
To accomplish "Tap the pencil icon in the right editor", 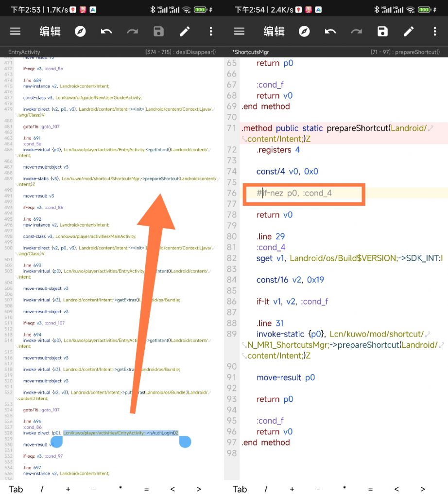I will point(409,32).
